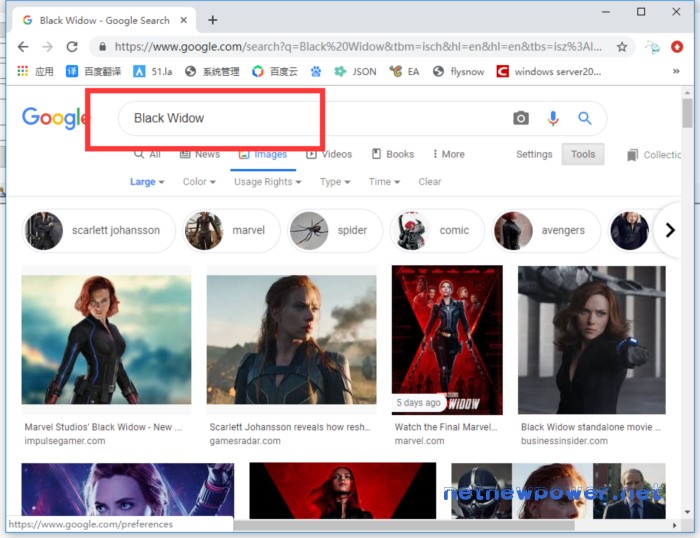
Task: Open the Time filter dropdown
Action: [384, 182]
